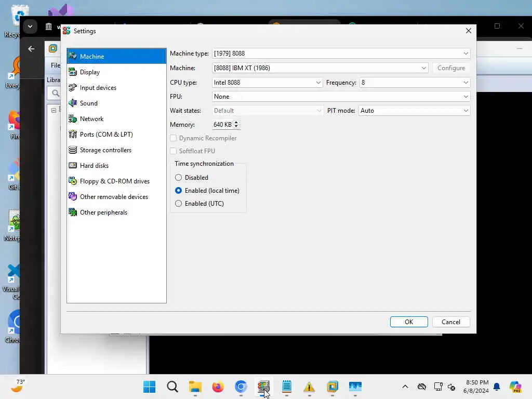Open the Display settings icon

pos(73,72)
